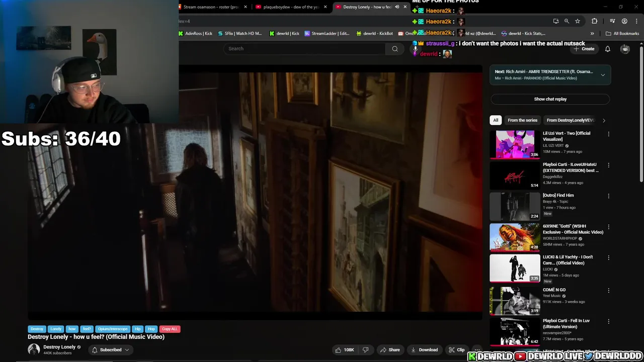Open the Destroy Lonely channel name link
Viewport: 644px width, 362px height.
(x=59, y=347)
